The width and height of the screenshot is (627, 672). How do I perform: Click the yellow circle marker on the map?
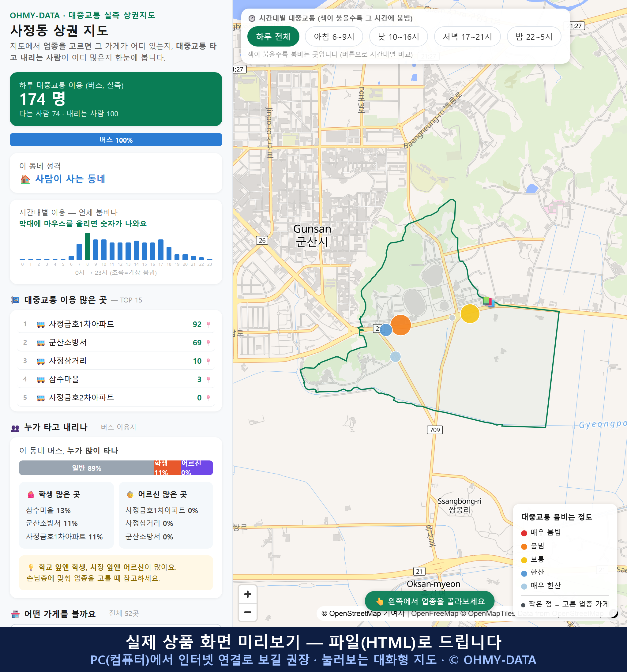pos(470,314)
